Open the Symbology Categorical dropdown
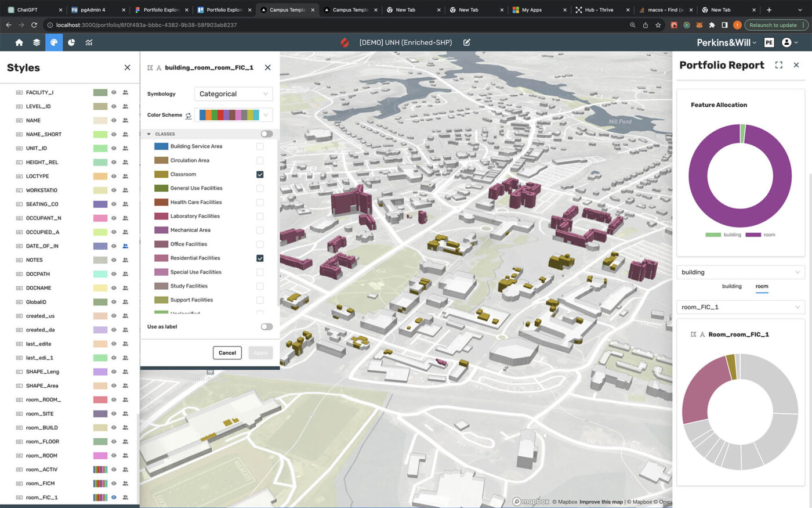Image resolution: width=812 pixels, height=508 pixels. click(x=233, y=94)
